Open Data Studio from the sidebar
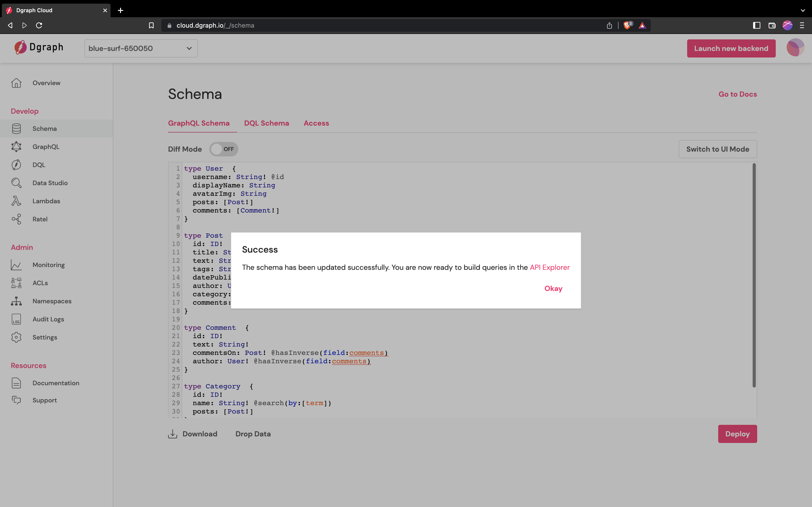The image size is (812, 507). 50,183
